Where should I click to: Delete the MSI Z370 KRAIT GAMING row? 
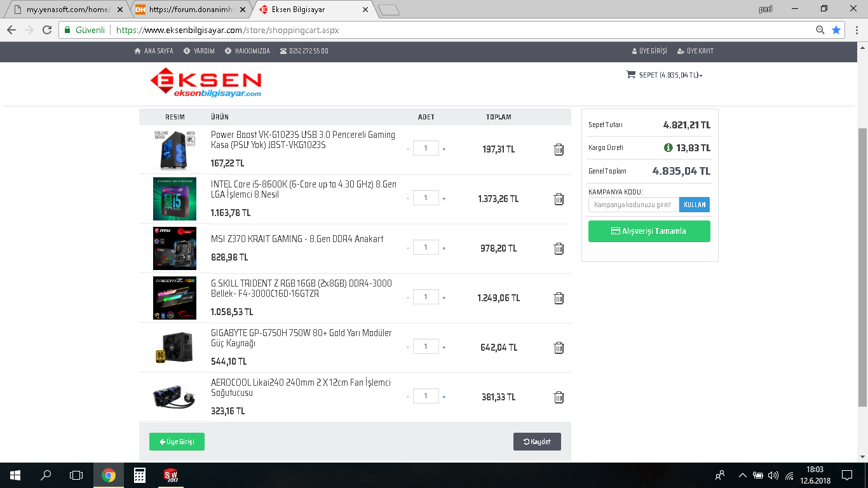pos(559,248)
